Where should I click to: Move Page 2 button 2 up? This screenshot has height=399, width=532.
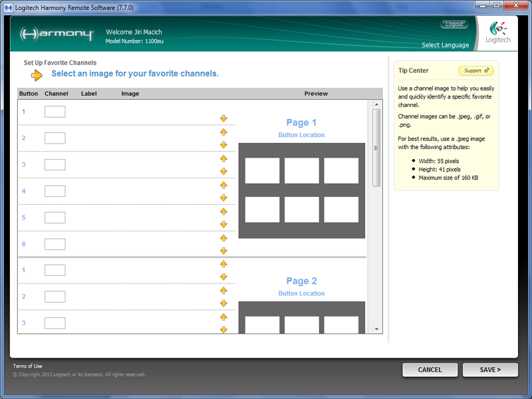point(223,291)
